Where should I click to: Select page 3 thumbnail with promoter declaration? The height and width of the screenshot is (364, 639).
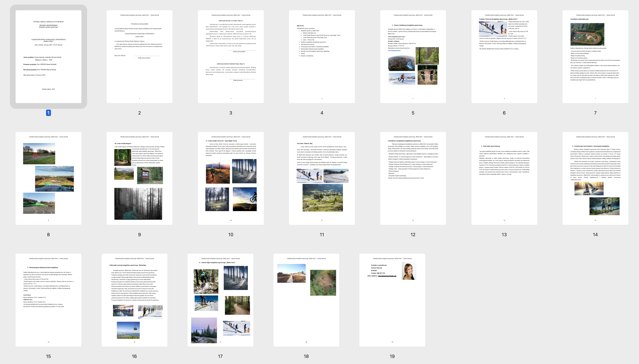(230, 56)
